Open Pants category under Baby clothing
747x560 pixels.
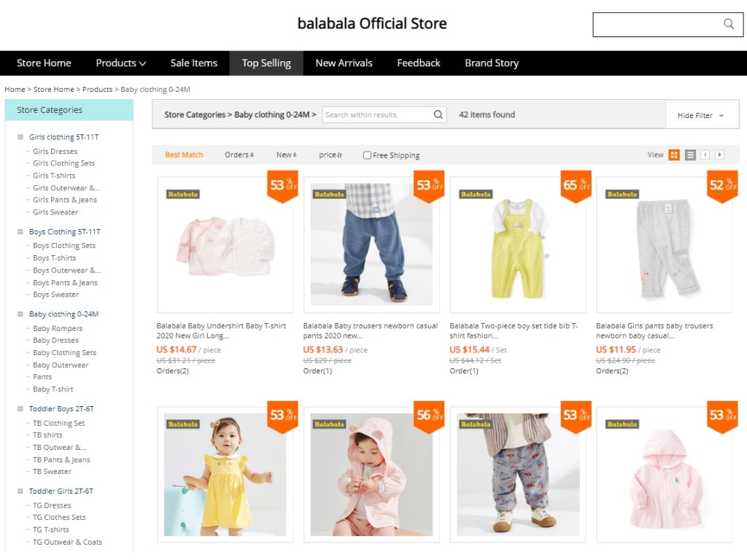[42, 377]
